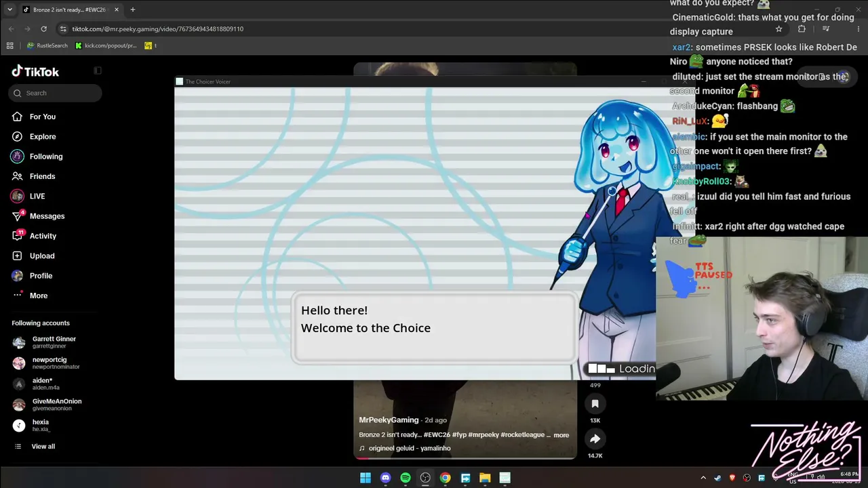Viewport: 868px width, 488px height.
Task: Open the LIVE icon in TikTok sidebar
Action: pos(17,196)
